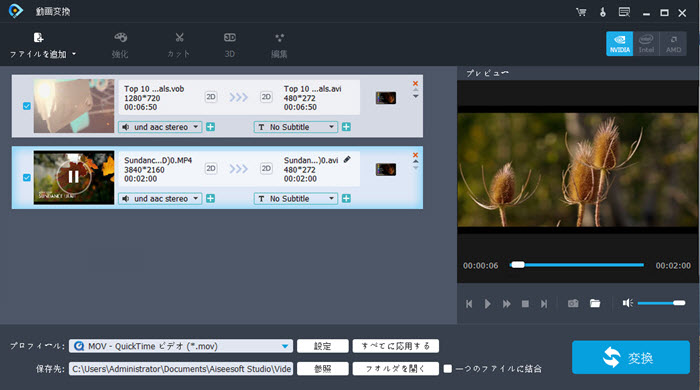Screen dimensions: 700x390
Task: Open the shopping cart icon
Action: coord(581,12)
